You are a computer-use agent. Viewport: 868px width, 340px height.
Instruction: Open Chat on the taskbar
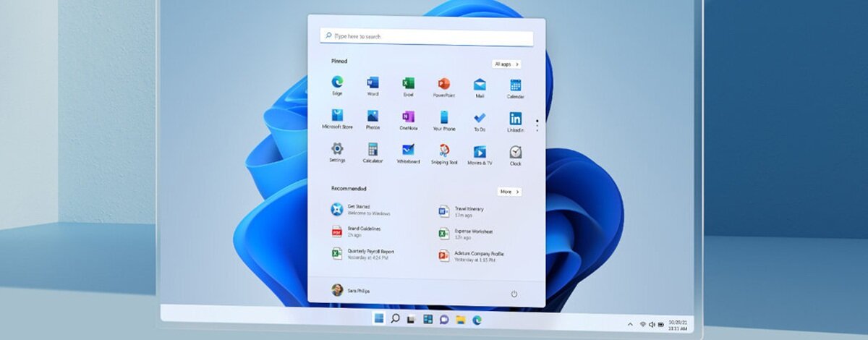[444, 319]
